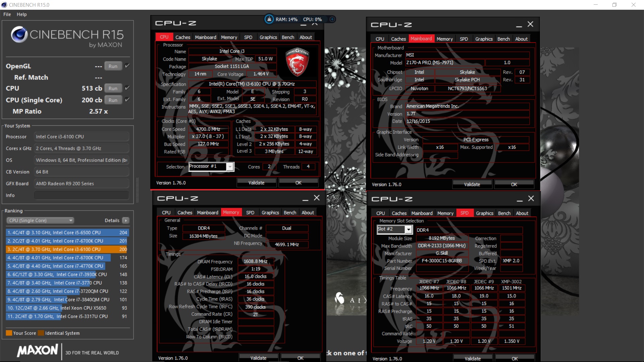The width and height of the screenshot is (644, 362).
Task: Click the Processor field Intel Core i3-6100 CPU
Action: tap(82, 137)
